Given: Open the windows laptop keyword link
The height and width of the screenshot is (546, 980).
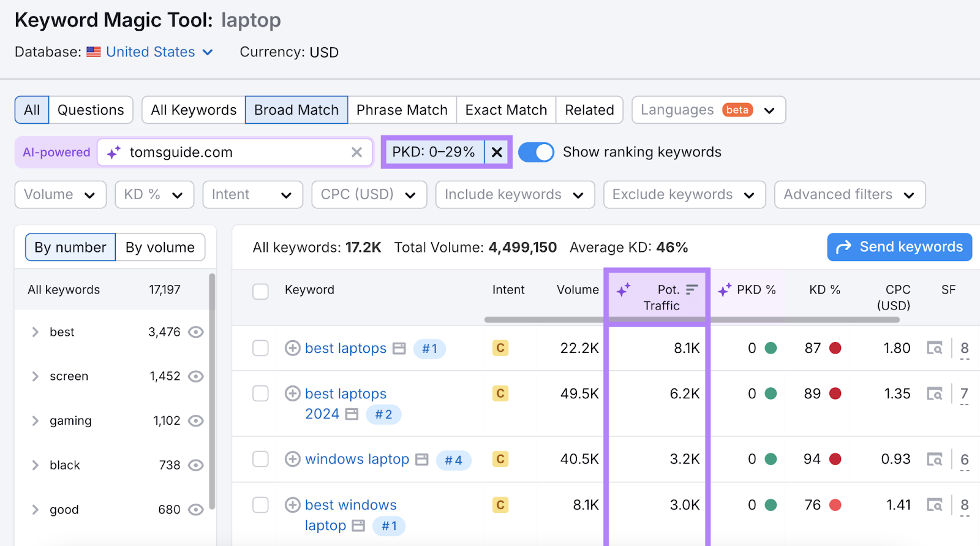Looking at the screenshot, I should 356,459.
